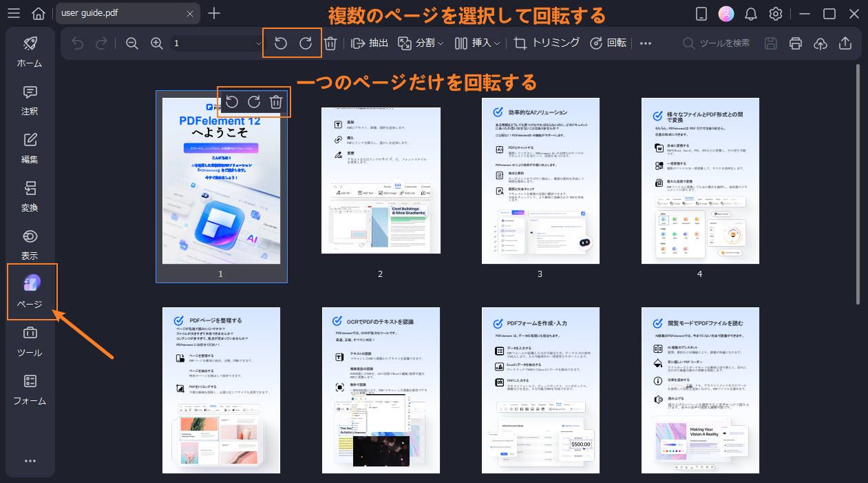
Task: Open the more options menu in the toolbar
Action: pyautogui.click(x=646, y=43)
